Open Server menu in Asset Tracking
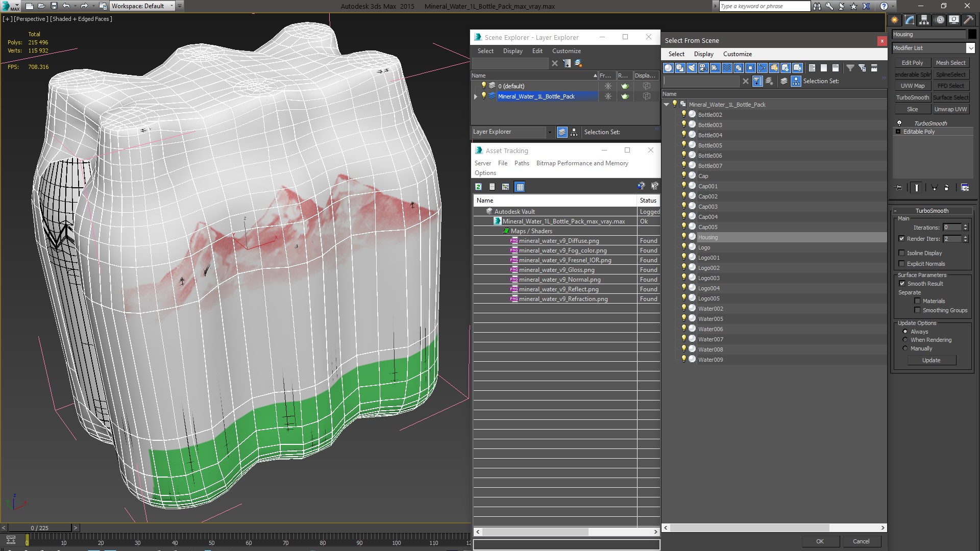 tap(482, 163)
